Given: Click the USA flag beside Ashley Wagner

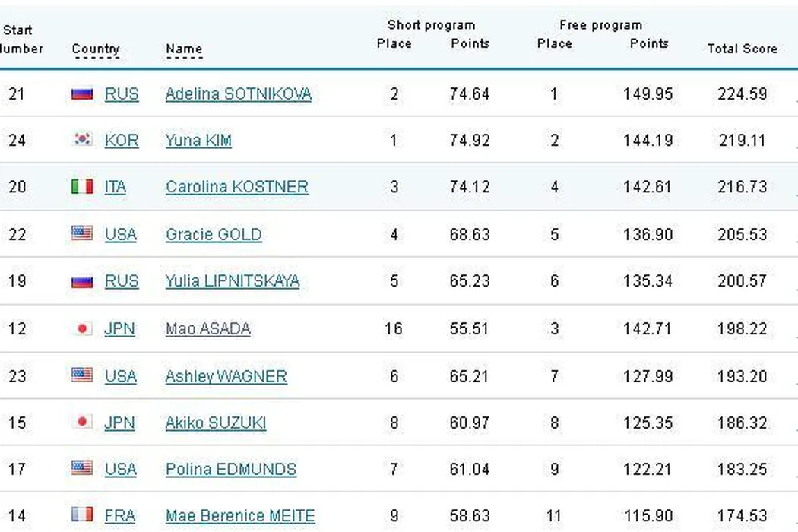Looking at the screenshot, I should click(x=82, y=375).
